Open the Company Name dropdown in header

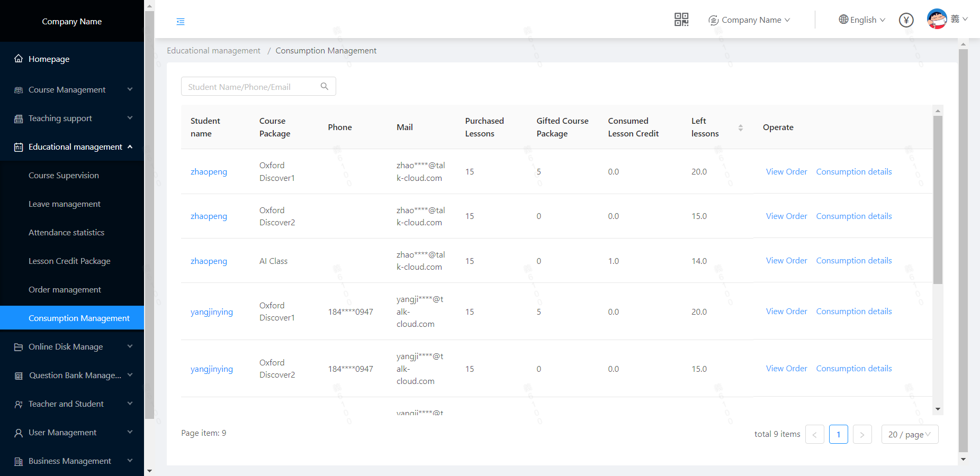(750, 20)
